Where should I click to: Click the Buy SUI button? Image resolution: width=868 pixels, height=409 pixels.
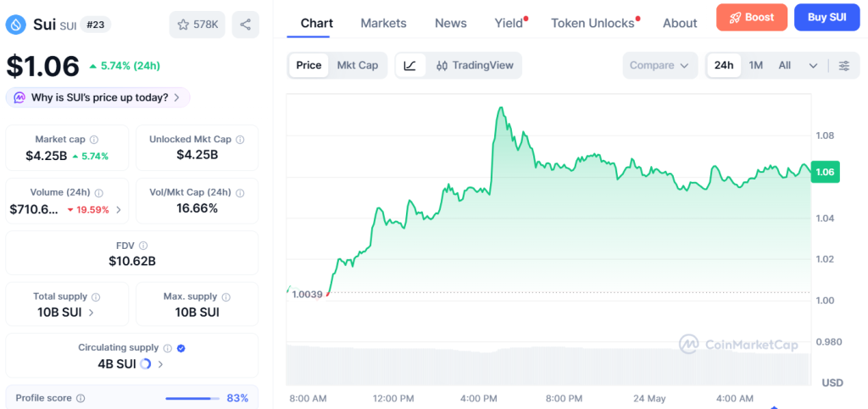tap(827, 17)
